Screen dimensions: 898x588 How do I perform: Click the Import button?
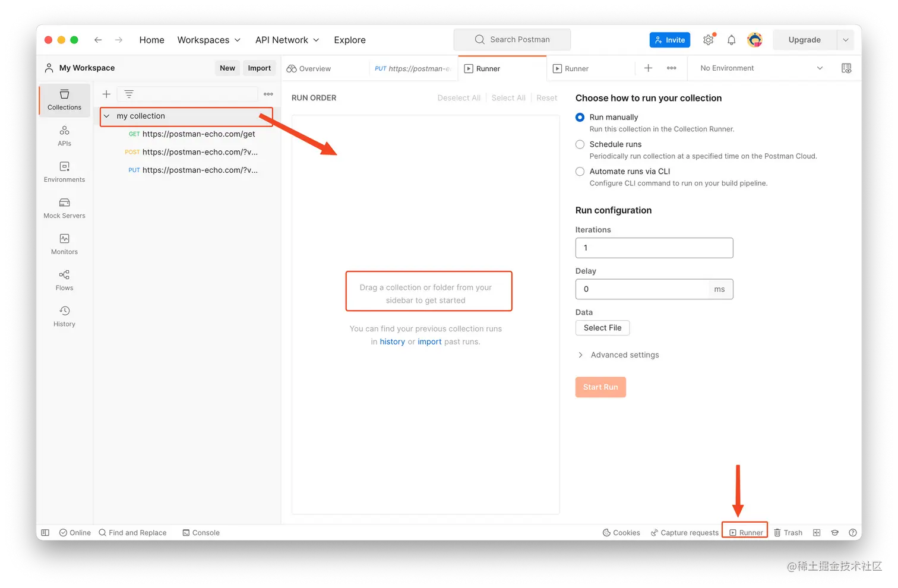[x=260, y=68]
